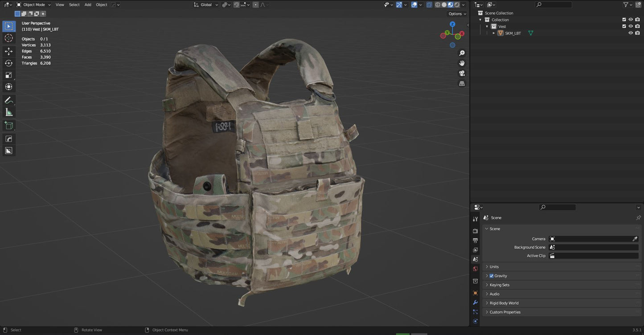
Task: Expand the Rigid Body World panel
Action: [504, 303]
